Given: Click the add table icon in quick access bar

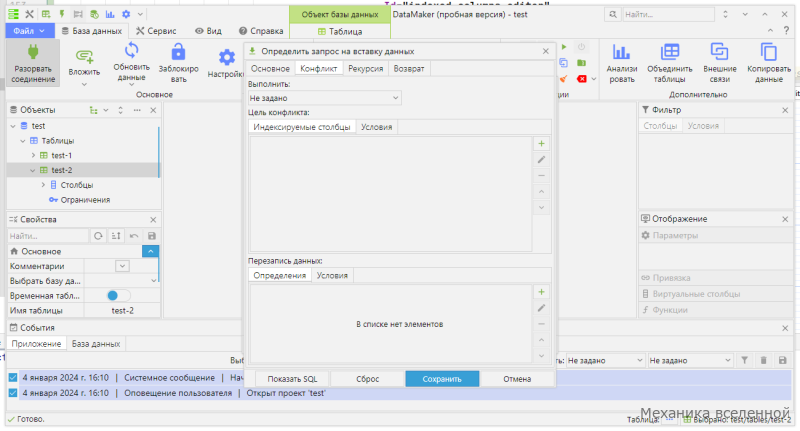Looking at the screenshot, I should (x=46, y=14).
